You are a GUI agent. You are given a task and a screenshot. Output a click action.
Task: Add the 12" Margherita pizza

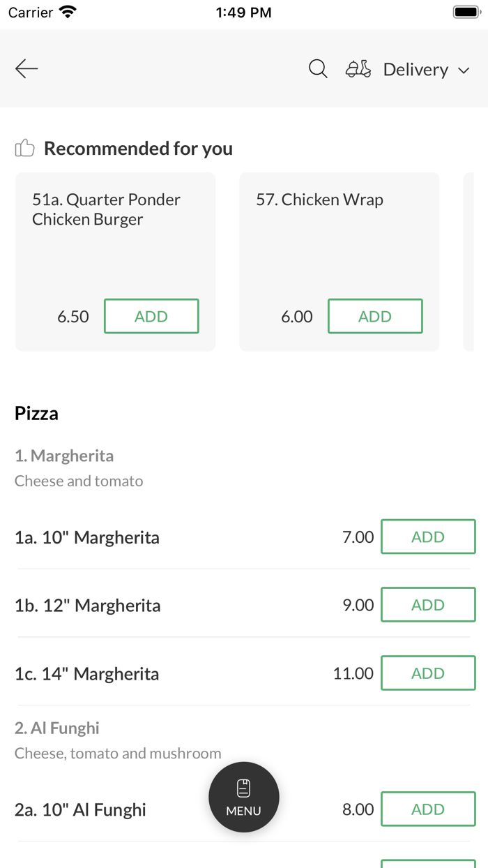pos(427,604)
